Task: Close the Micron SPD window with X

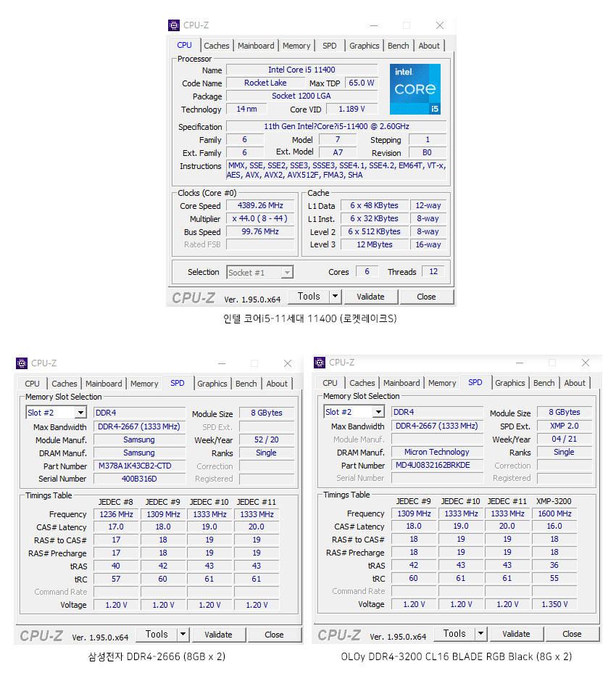Action: [586, 363]
